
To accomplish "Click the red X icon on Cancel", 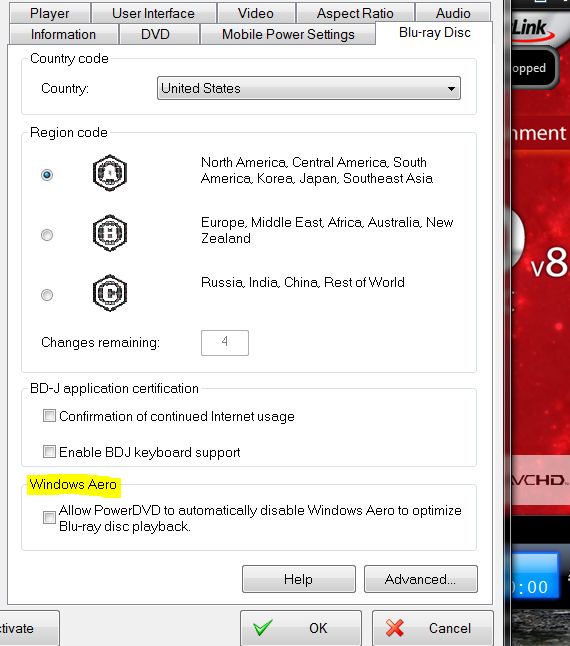I will coord(395,628).
